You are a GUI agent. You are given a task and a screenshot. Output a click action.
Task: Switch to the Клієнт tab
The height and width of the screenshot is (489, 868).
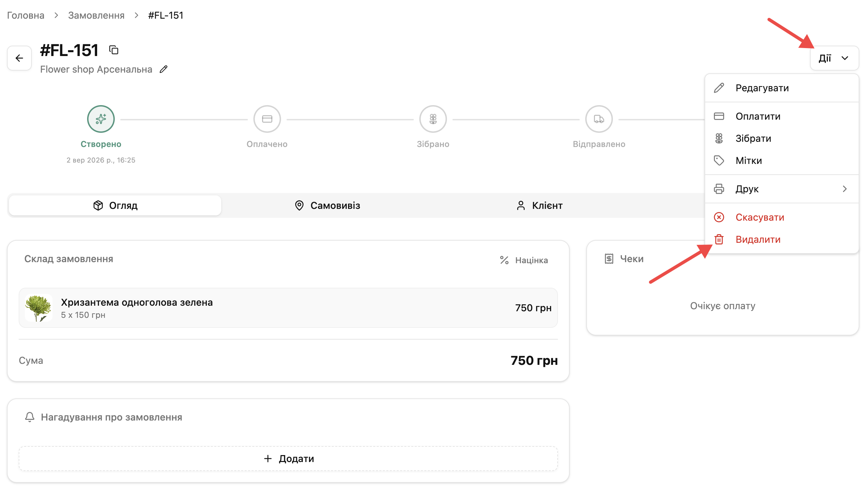coord(539,205)
